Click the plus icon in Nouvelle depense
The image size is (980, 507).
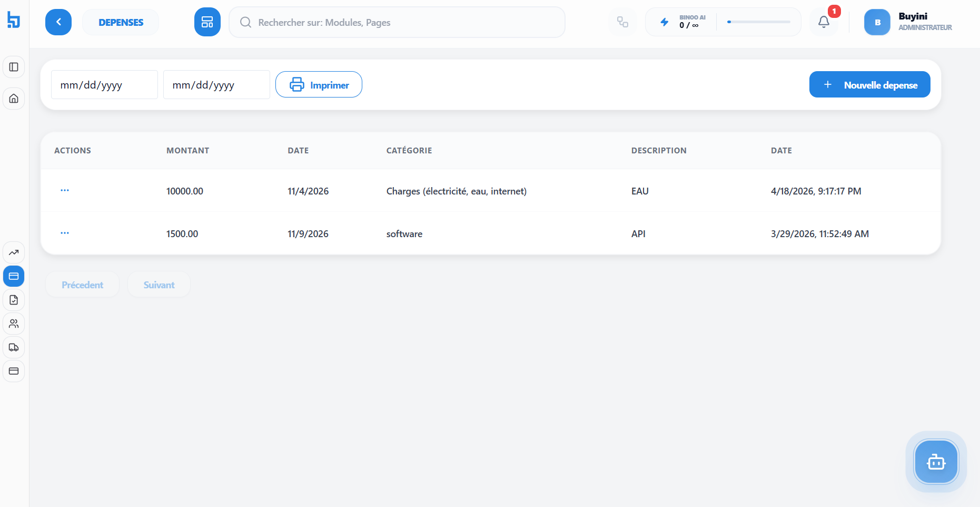click(828, 84)
